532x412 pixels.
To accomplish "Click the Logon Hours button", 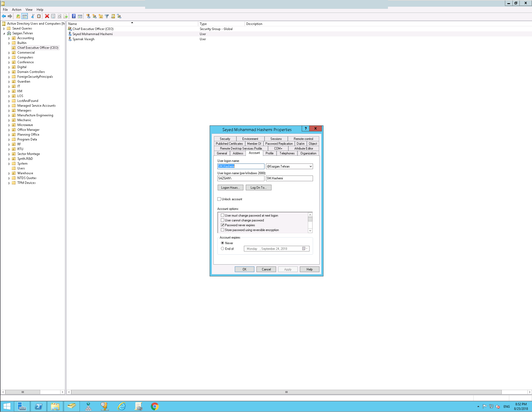I will tap(230, 188).
